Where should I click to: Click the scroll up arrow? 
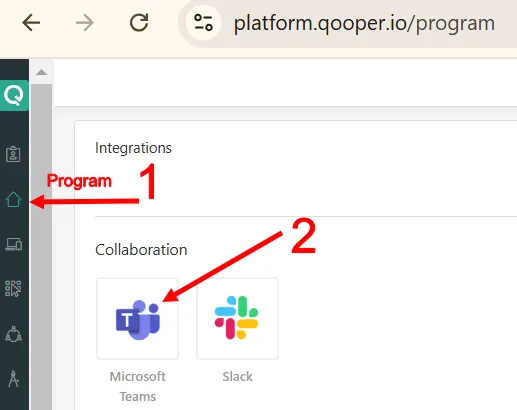pos(41,72)
